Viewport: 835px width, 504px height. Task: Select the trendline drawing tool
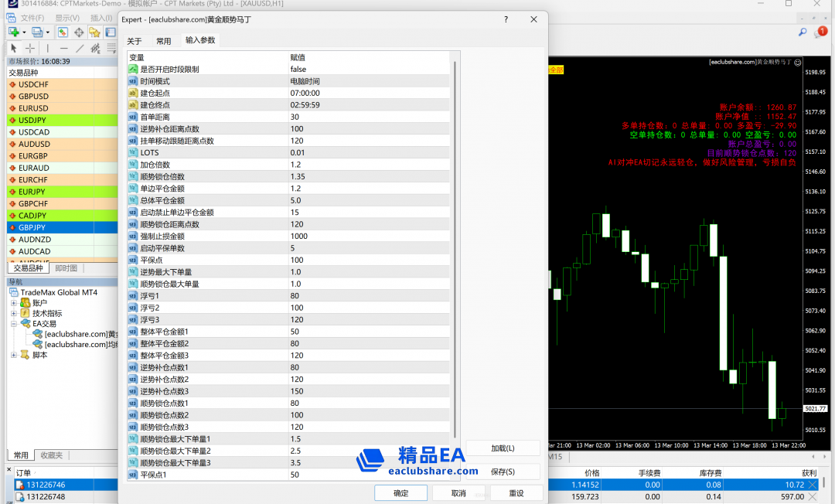click(80, 48)
